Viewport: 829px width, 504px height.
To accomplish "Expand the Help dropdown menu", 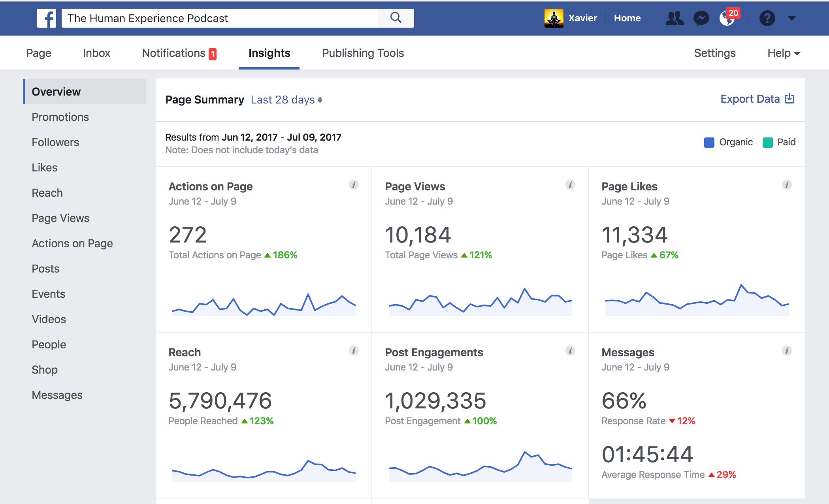I will click(784, 53).
